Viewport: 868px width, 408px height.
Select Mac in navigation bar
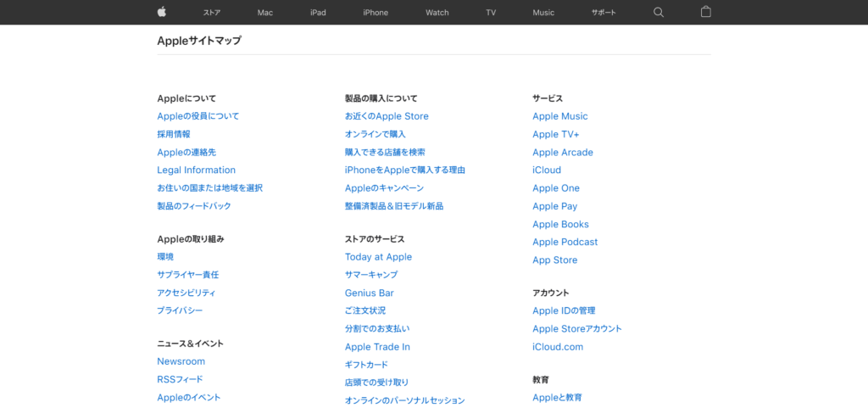point(265,13)
